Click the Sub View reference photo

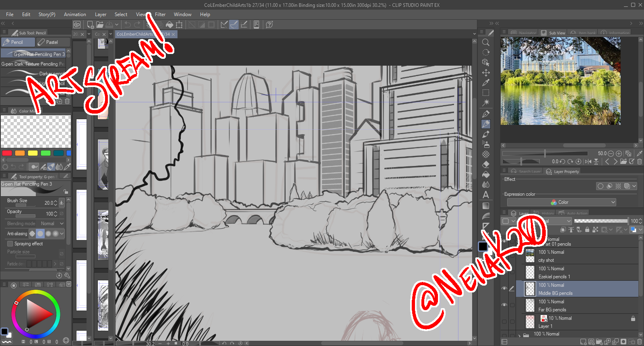(x=560, y=81)
